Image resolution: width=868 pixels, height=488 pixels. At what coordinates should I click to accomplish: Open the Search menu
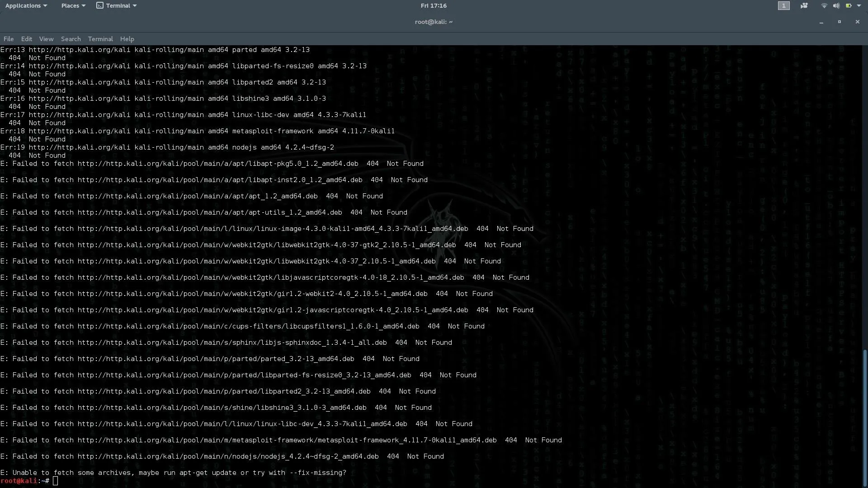71,39
